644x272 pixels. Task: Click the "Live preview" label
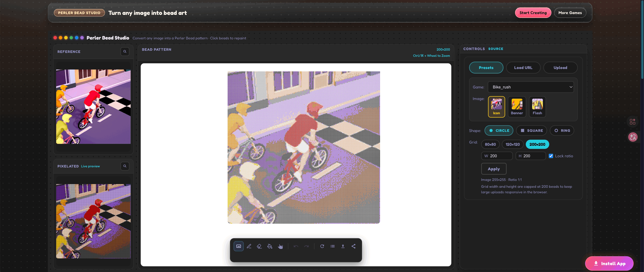90,166
